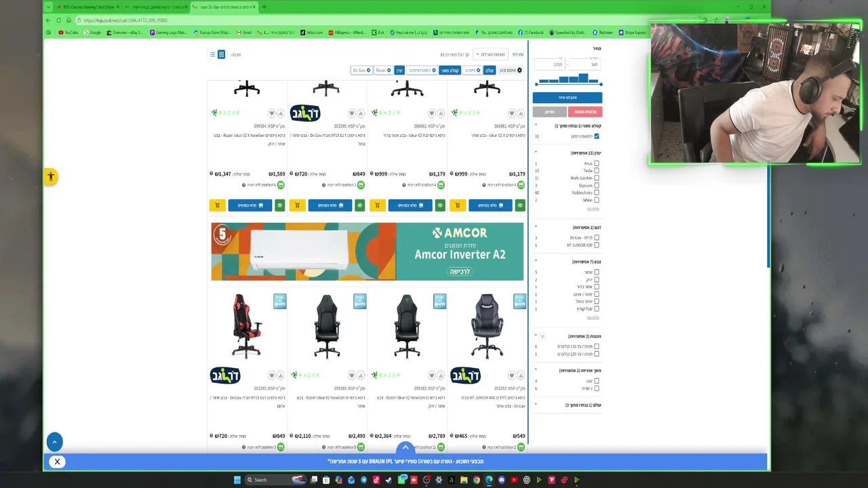Add Iskur V2 X chair 366961 to cart
The width and height of the screenshot is (868, 488).
coord(458,205)
